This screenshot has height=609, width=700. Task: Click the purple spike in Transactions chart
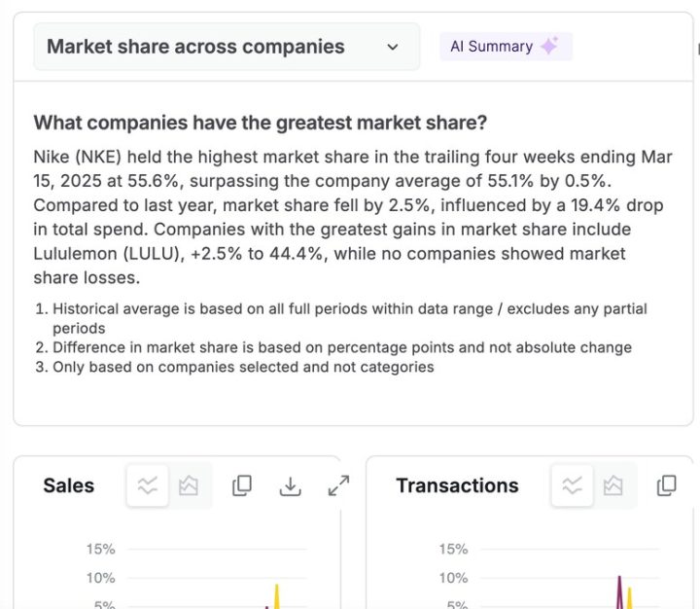[619, 590]
